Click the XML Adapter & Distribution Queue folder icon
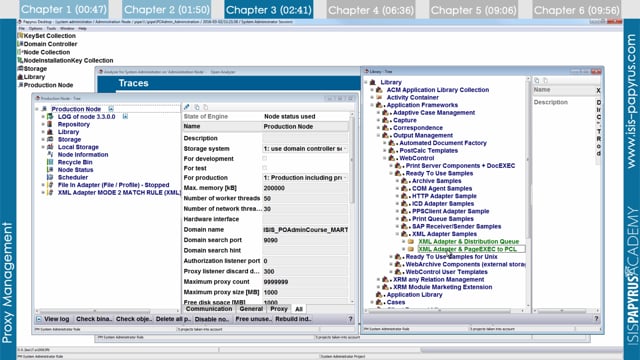The height and width of the screenshot is (360, 640). (411, 242)
